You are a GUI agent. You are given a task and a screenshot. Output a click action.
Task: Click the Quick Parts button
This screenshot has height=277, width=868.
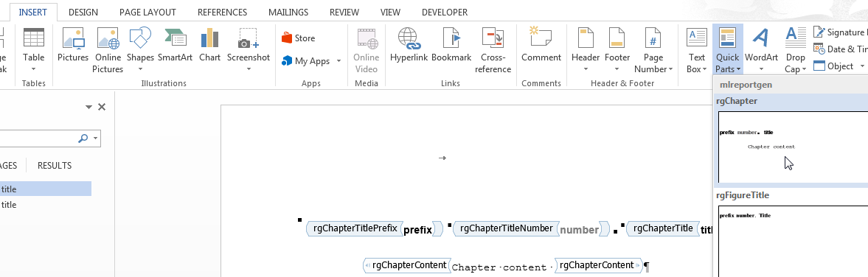tap(727, 50)
